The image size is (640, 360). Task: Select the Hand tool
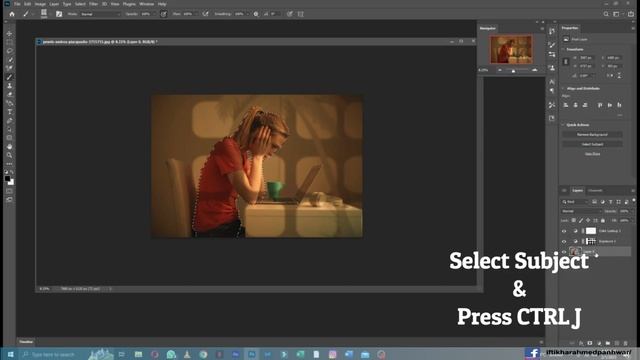9,147
